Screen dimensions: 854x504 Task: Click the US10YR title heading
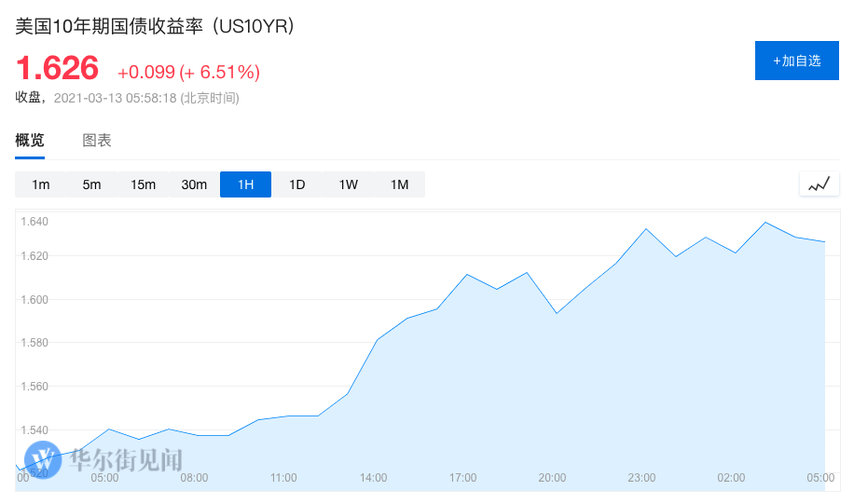coord(155,26)
